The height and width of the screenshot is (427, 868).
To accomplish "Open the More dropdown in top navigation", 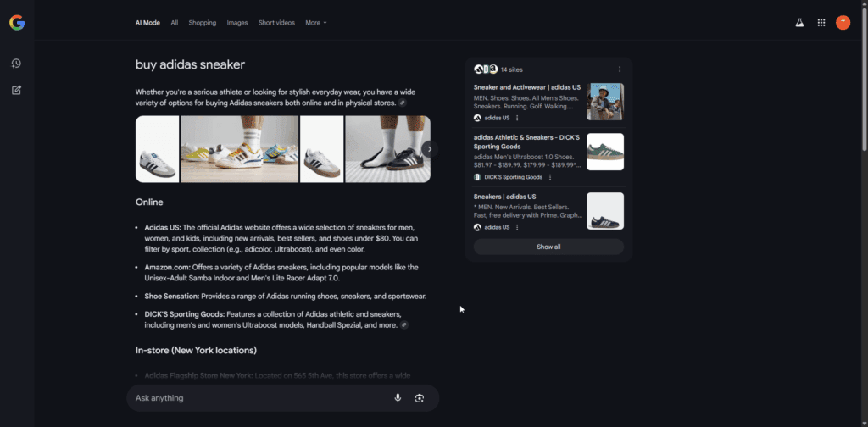I will (316, 23).
